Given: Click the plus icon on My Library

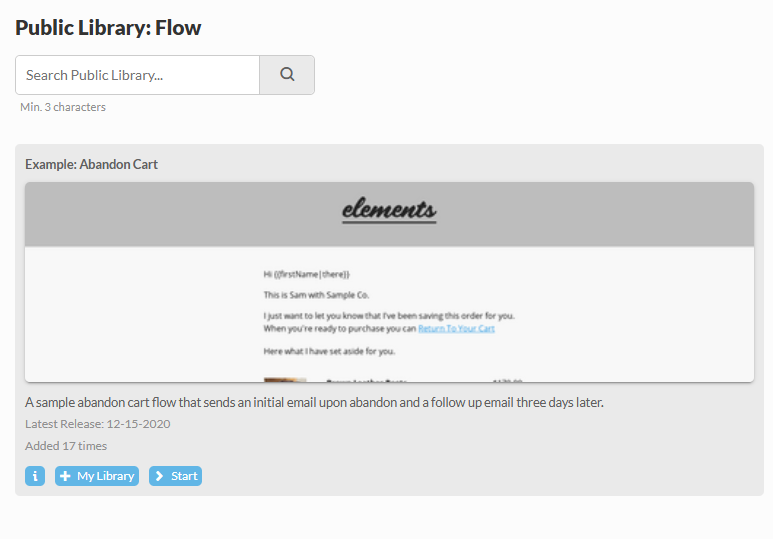Looking at the screenshot, I should (x=65, y=476).
